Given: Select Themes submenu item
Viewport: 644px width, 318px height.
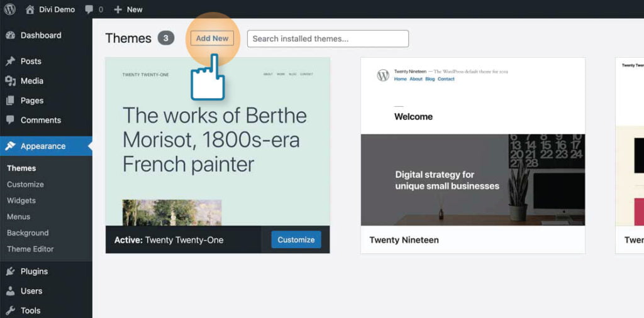Looking at the screenshot, I should click(x=21, y=168).
